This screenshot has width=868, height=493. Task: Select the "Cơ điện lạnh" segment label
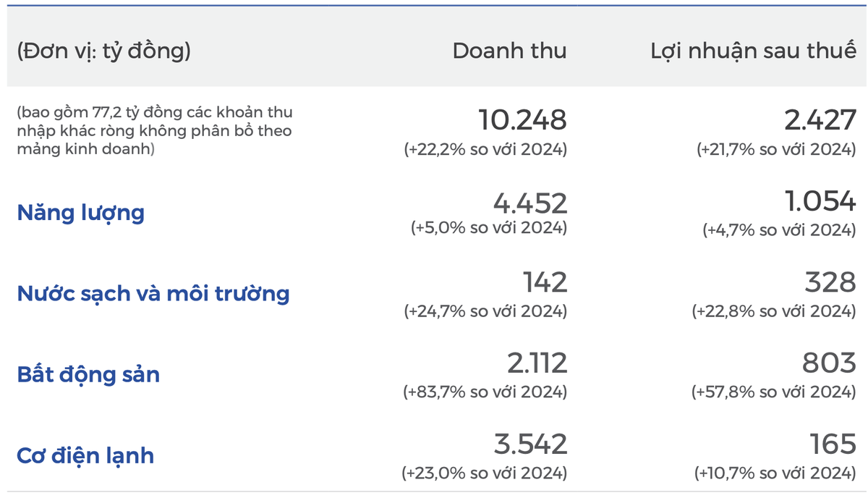tap(85, 456)
